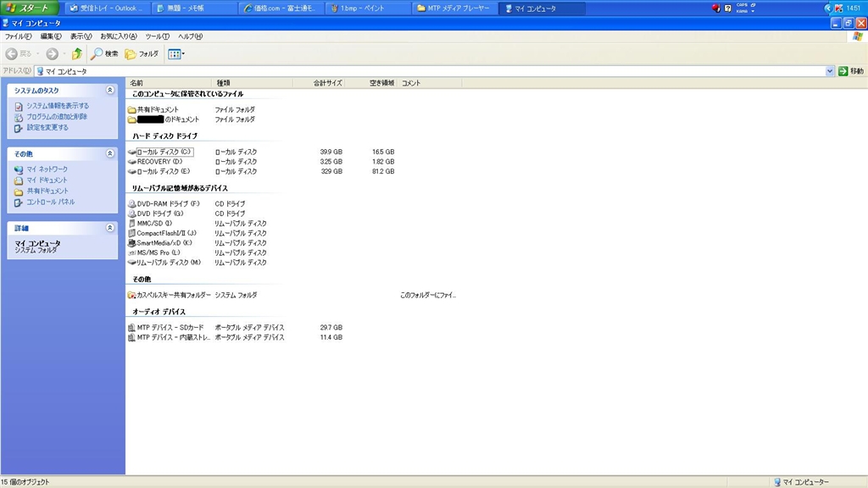Click the スタート button on taskbar
This screenshot has width=868, height=488.
click(x=29, y=8)
